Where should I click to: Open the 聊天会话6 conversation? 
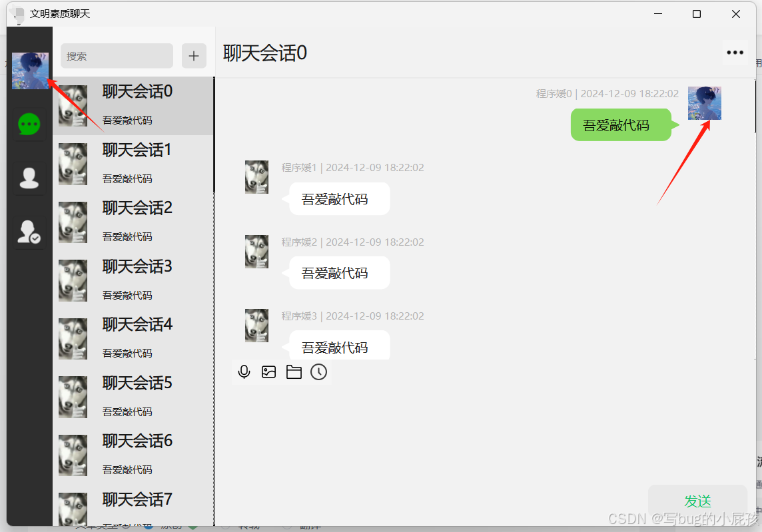(x=133, y=455)
